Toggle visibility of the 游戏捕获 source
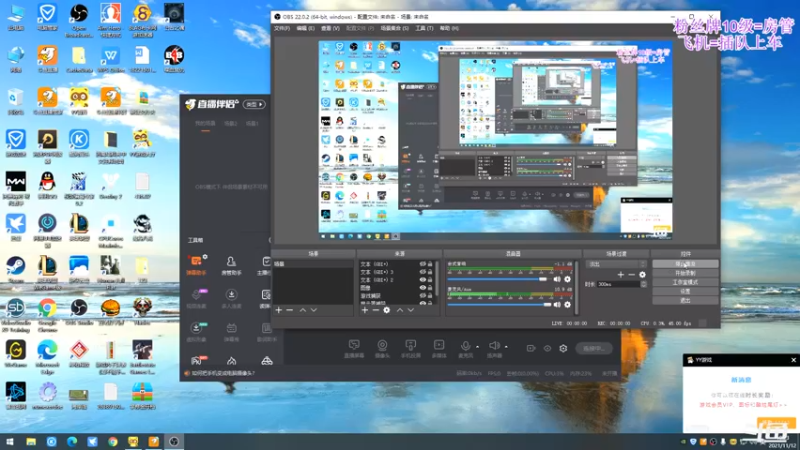This screenshot has height=450, width=800. [x=422, y=295]
